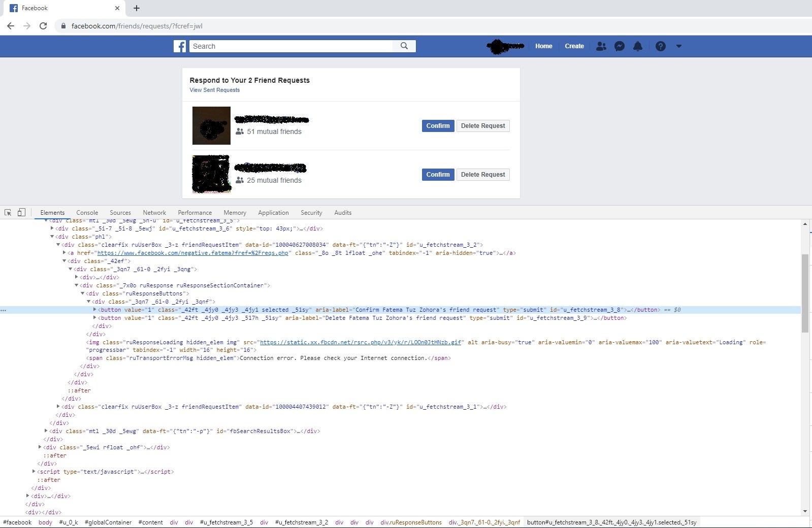The image size is (812, 528).
Task: Open View Sent Requests link
Action: (x=214, y=90)
